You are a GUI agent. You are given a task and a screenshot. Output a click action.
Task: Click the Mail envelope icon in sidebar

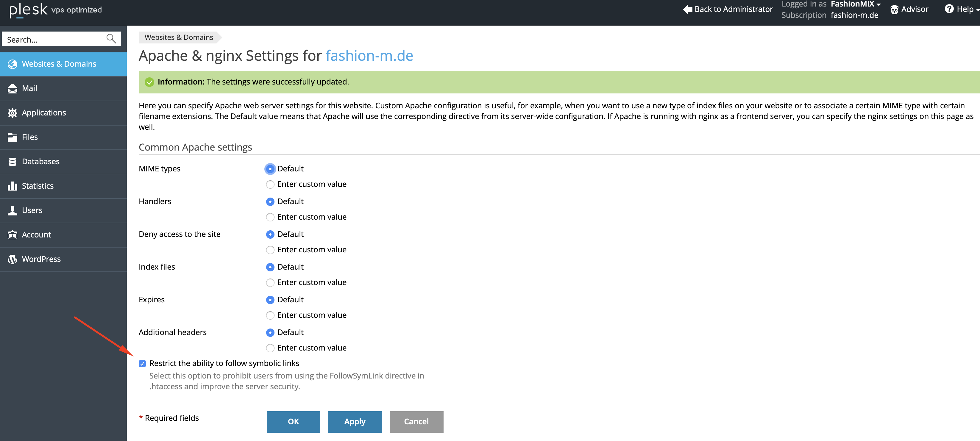[13, 89]
